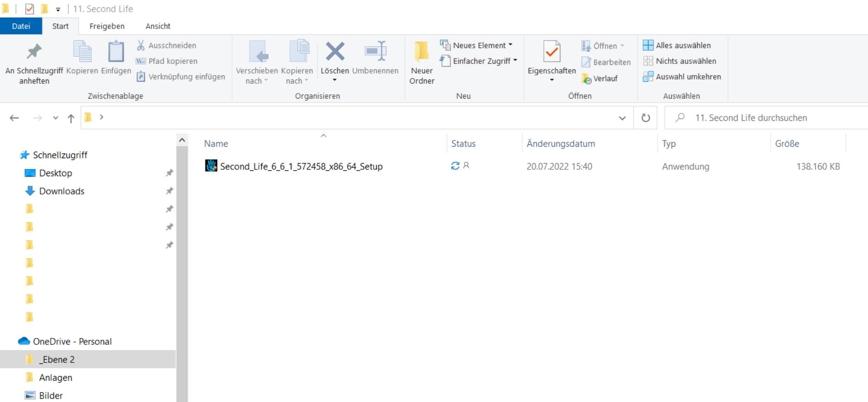Open Schnellzugriff in the navigation pane
This screenshot has height=402, width=868.
pyautogui.click(x=60, y=155)
